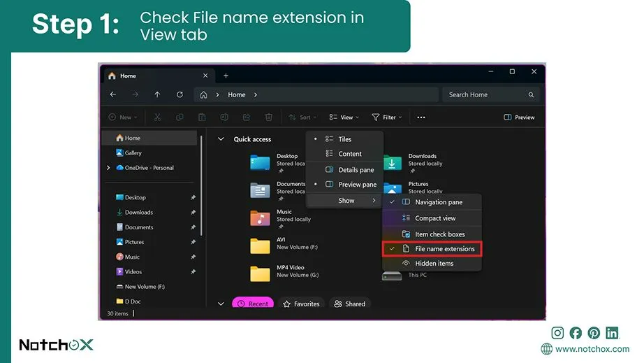
Task: Enable Item check boxes
Action: pyautogui.click(x=432, y=234)
